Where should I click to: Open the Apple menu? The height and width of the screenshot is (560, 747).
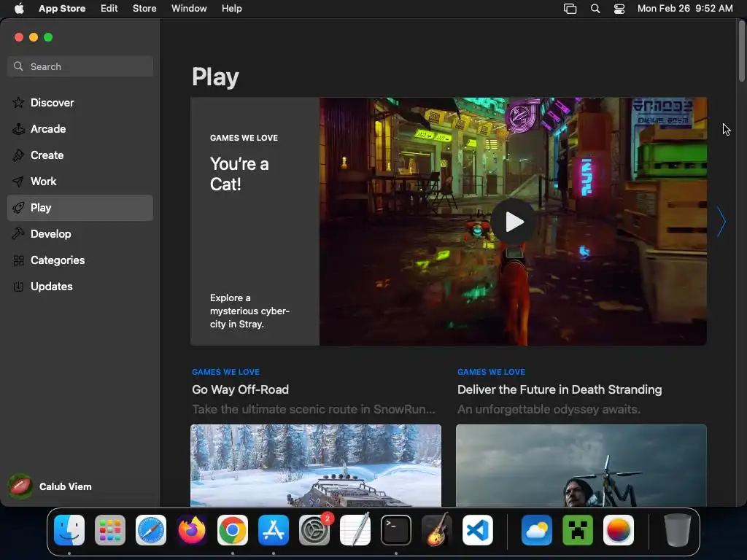pos(19,8)
